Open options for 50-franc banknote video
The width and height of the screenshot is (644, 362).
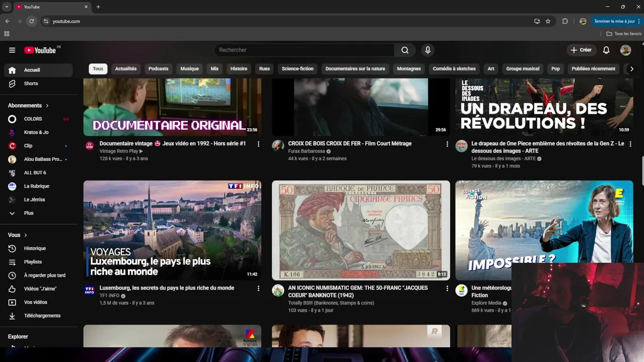coord(447,289)
